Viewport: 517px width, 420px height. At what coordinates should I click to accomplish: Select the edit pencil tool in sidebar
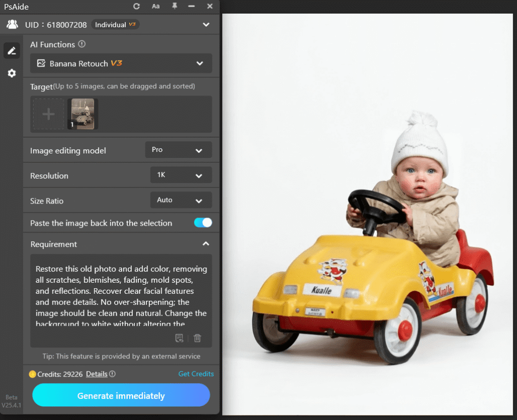12,51
